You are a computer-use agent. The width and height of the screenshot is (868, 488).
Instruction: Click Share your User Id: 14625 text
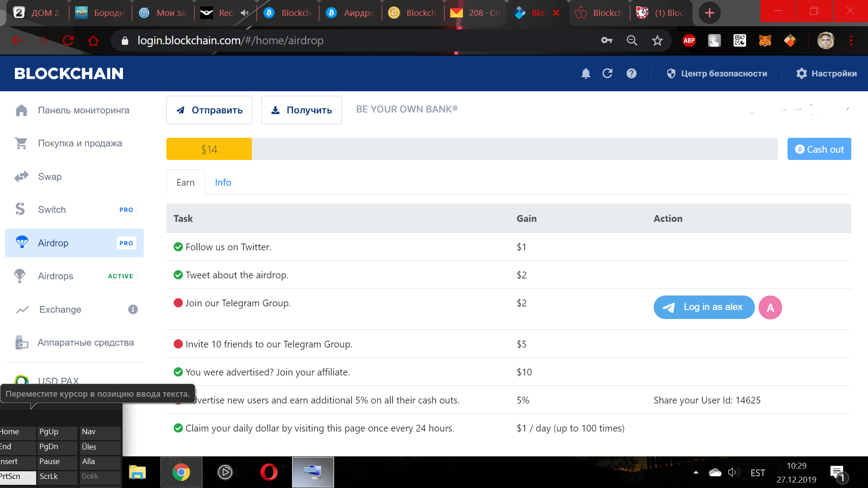click(x=707, y=400)
